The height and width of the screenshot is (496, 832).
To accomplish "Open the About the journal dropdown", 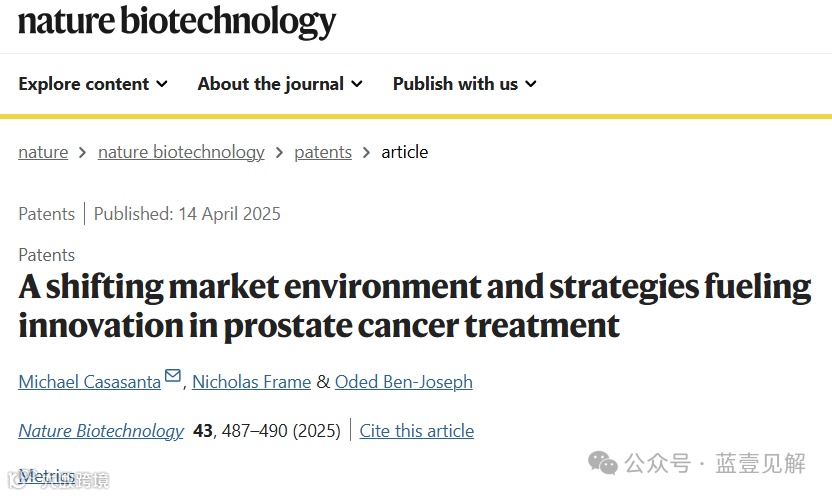I will point(280,84).
